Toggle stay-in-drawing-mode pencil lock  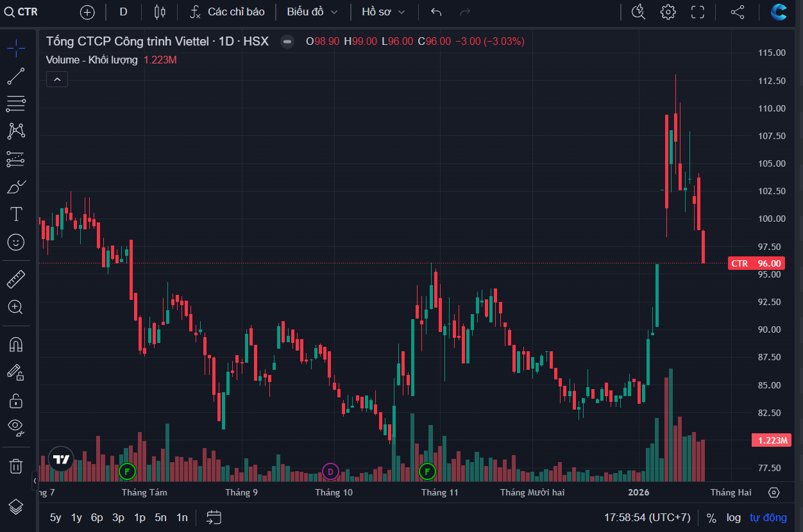(16, 372)
